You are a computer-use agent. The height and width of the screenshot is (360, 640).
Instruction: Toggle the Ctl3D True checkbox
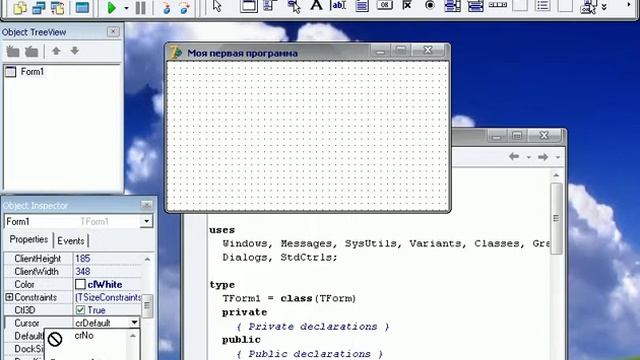tap(80, 310)
